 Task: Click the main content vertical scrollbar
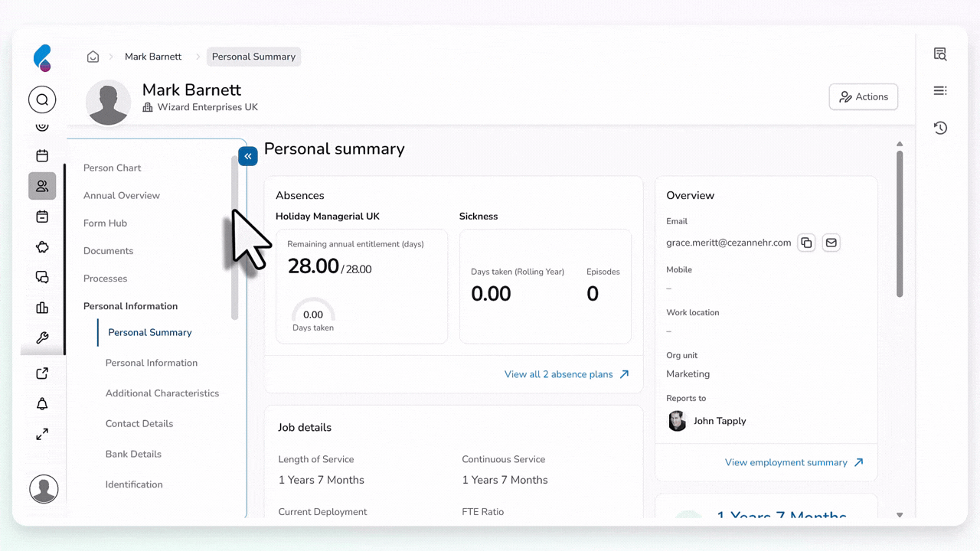click(900, 223)
